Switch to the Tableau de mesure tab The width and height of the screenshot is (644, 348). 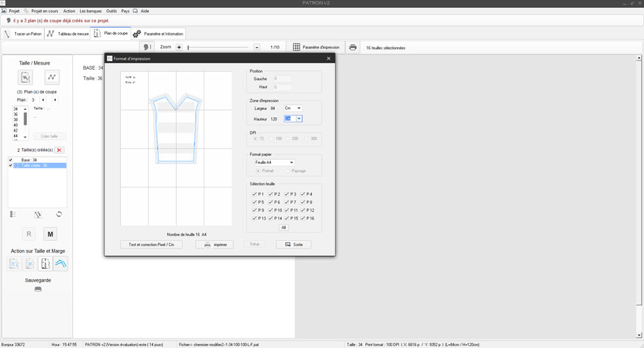tap(68, 34)
